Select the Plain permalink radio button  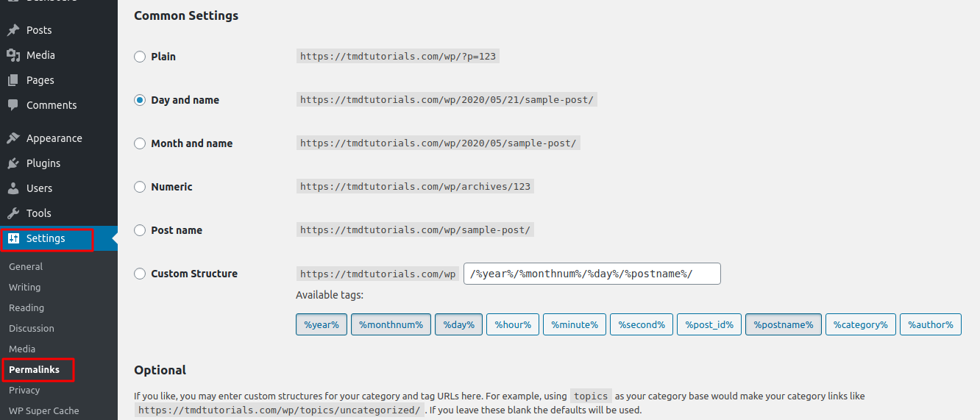(140, 57)
